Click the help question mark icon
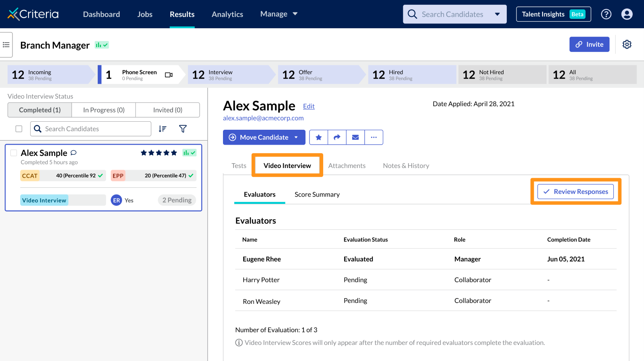644x361 pixels. [606, 14]
